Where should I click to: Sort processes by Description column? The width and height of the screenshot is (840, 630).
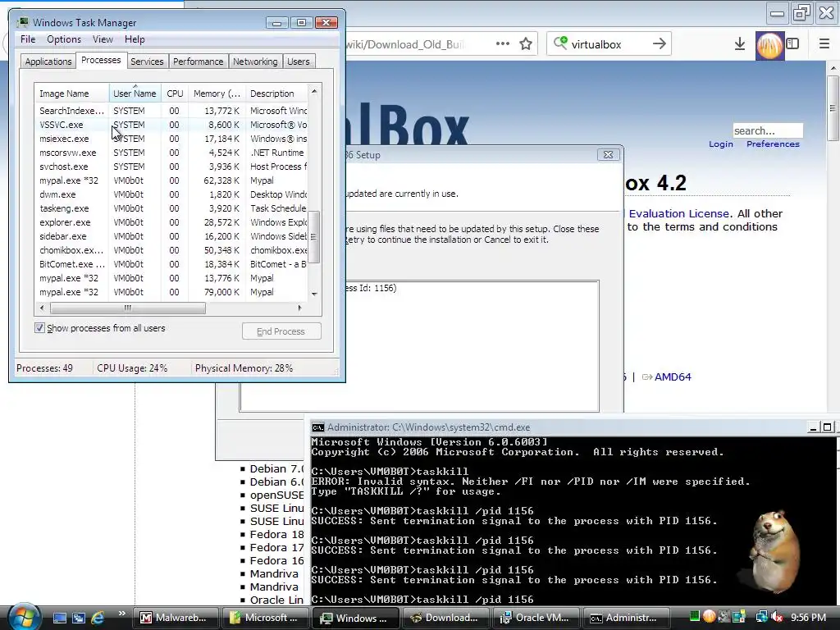point(276,94)
